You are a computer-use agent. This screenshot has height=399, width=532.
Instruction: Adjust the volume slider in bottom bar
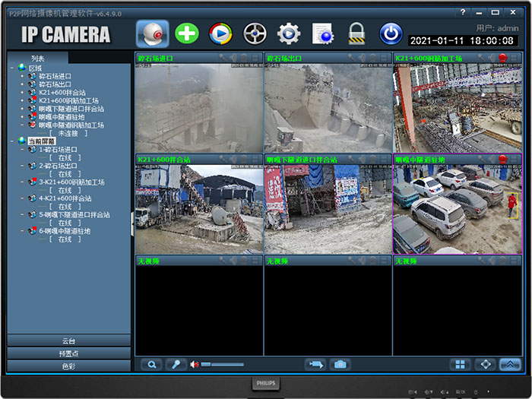(x=220, y=365)
